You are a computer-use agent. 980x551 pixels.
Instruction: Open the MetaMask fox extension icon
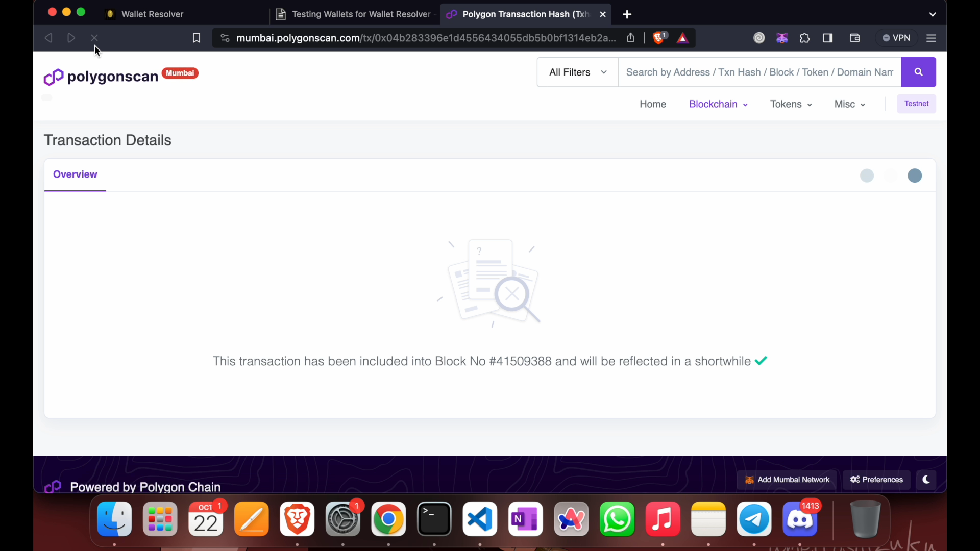click(x=782, y=38)
